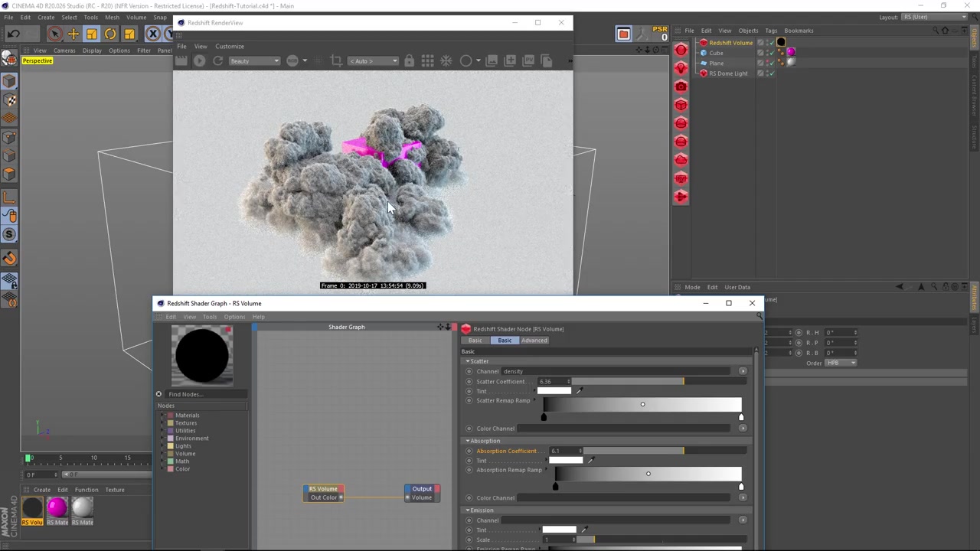
Task: Click the Scatter Channel arrow button
Action: click(x=743, y=371)
